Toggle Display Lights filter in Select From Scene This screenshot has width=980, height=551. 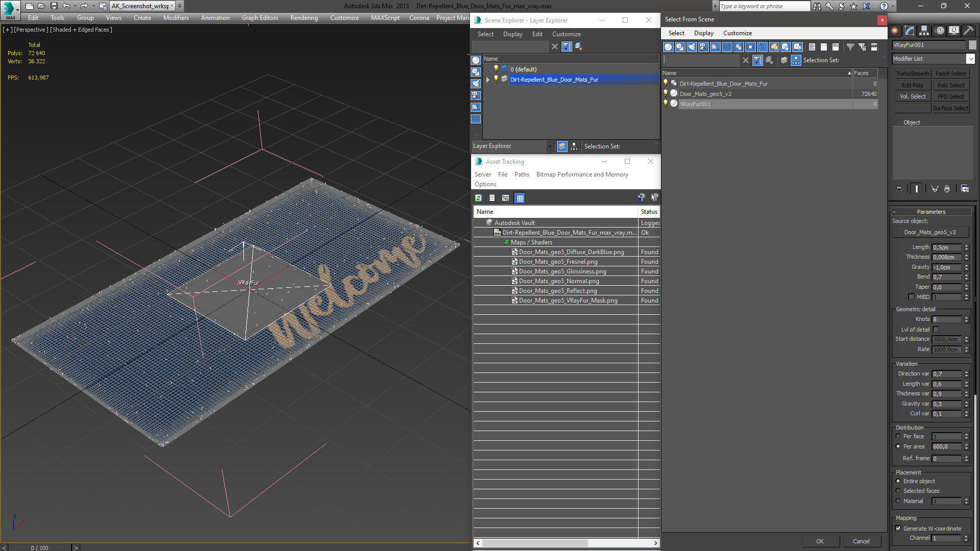click(692, 47)
